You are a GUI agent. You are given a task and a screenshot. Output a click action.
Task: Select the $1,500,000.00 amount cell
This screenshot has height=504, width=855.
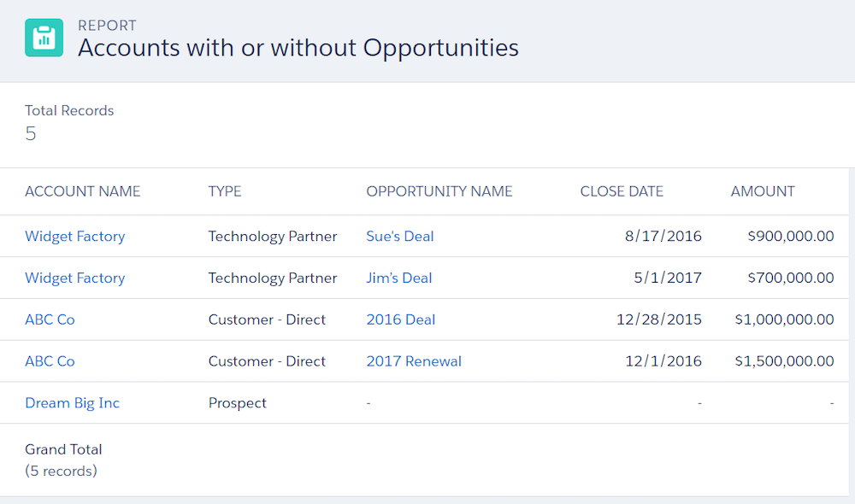(784, 360)
